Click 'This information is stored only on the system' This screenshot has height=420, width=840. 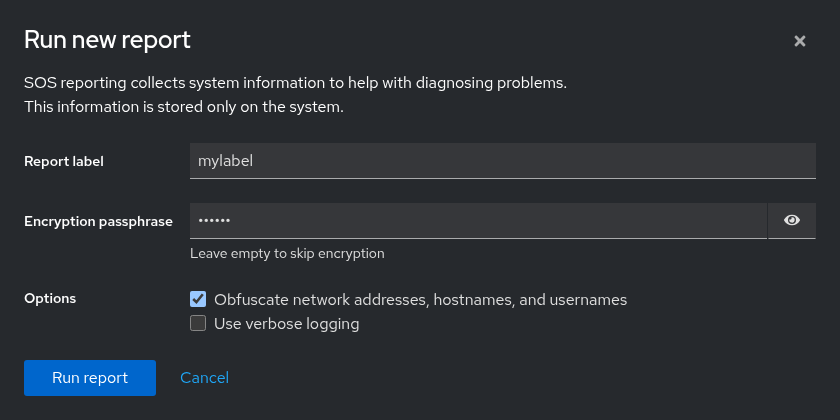pyautogui.click(x=184, y=107)
